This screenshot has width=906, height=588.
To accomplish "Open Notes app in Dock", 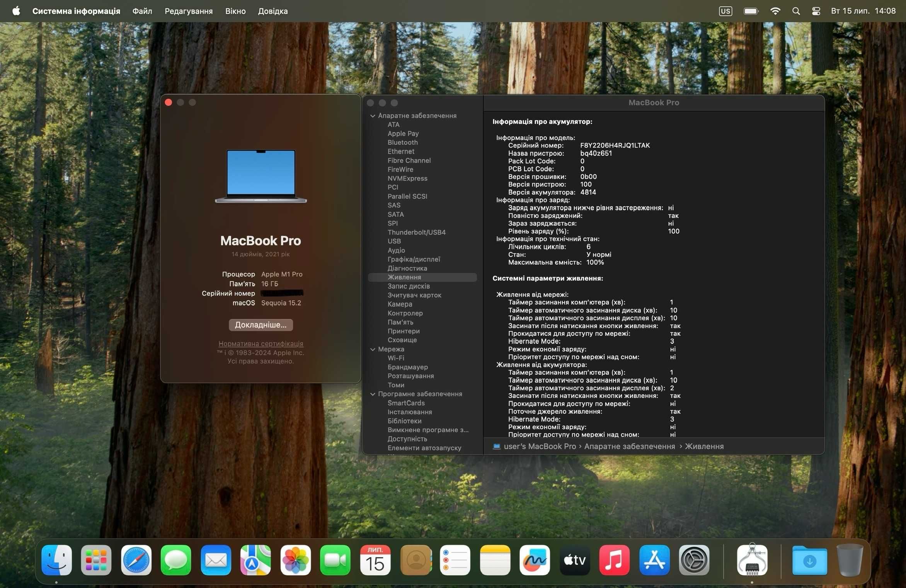I will (495, 560).
